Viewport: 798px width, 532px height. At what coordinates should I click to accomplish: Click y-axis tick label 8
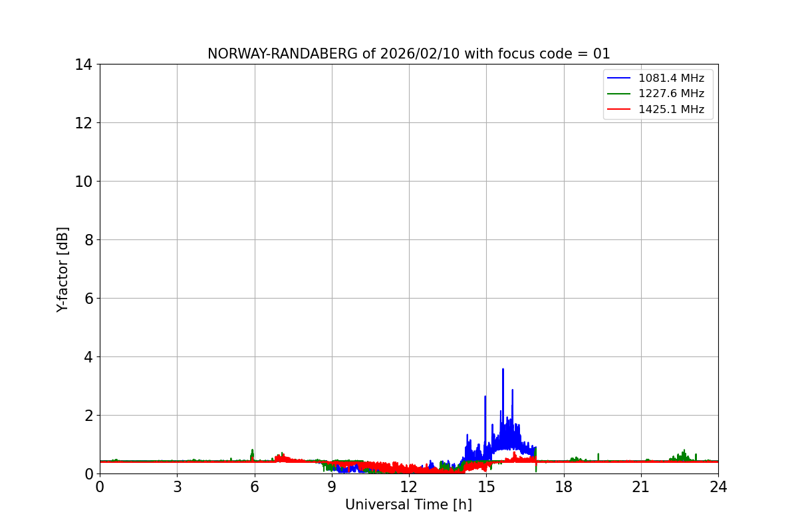tap(88, 240)
